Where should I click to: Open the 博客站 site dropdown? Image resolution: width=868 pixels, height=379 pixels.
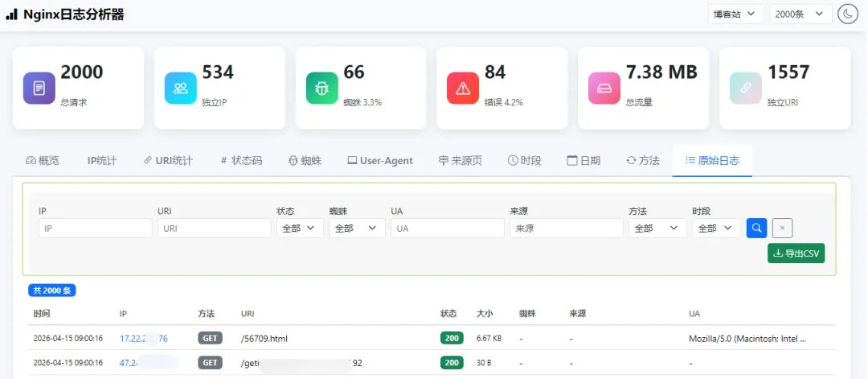click(x=735, y=14)
